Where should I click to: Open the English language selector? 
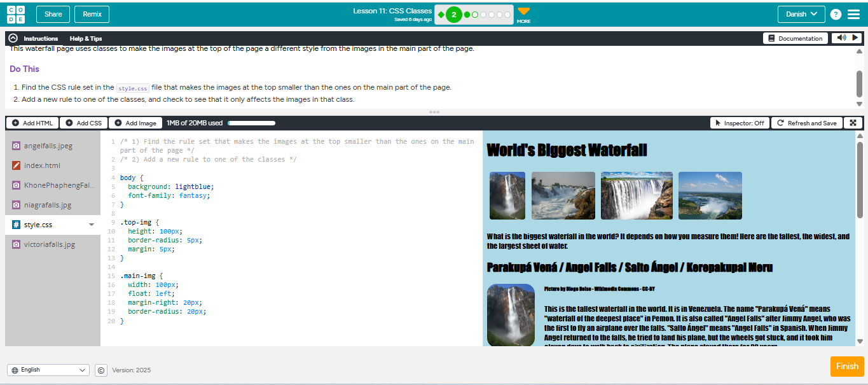pyautogui.click(x=48, y=370)
